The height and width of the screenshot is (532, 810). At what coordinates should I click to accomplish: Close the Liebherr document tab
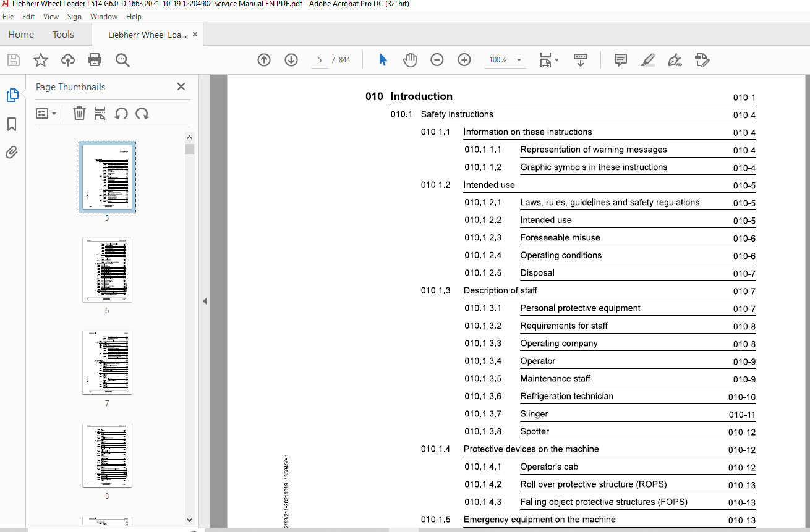point(195,35)
